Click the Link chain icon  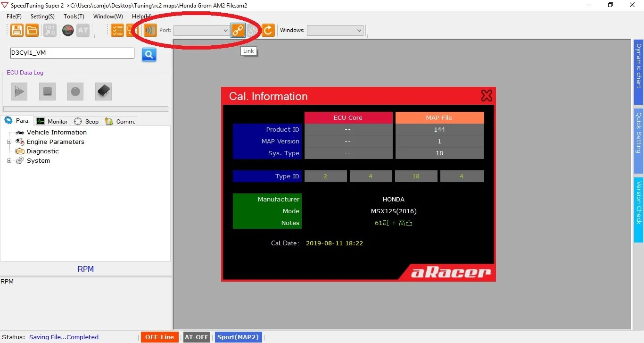(x=238, y=30)
